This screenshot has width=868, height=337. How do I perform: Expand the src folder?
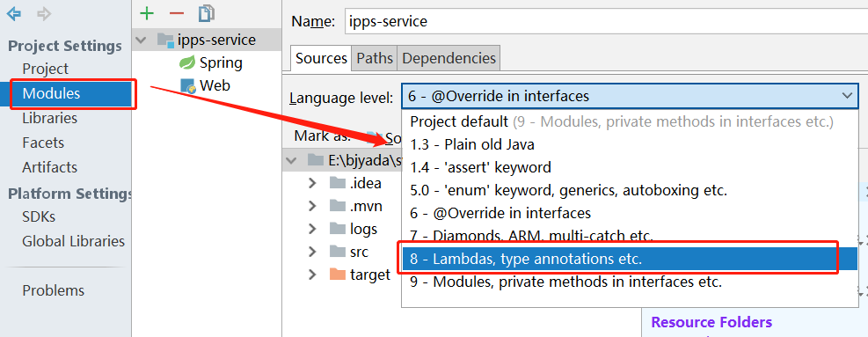pos(312,252)
